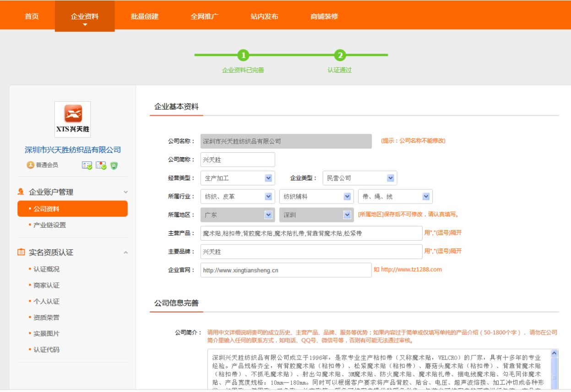The height and width of the screenshot is (392, 571).
Task: Click the personal ID verified badge icon
Action: pyautogui.click(x=87, y=166)
